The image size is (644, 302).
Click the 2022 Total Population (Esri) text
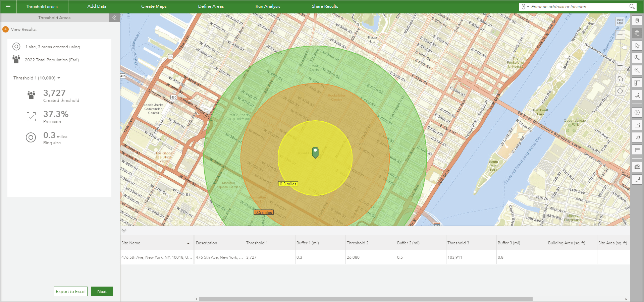[x=52, y=60]
